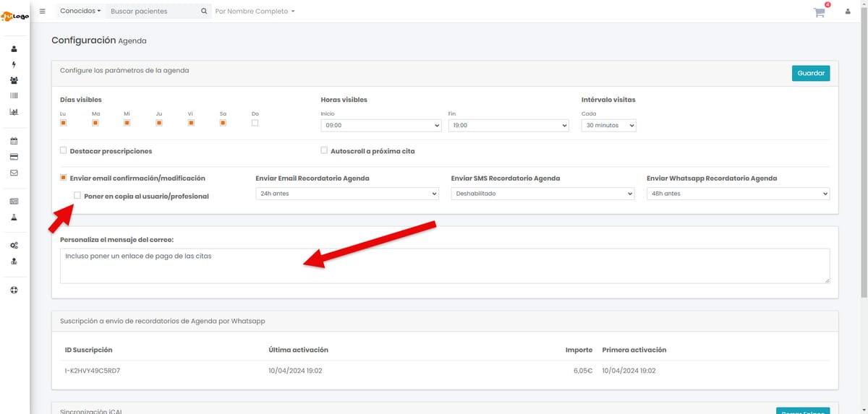Open the Inicio hour dropdown
Viewport: 868px width, 414px height.
[x=380, y=125]
